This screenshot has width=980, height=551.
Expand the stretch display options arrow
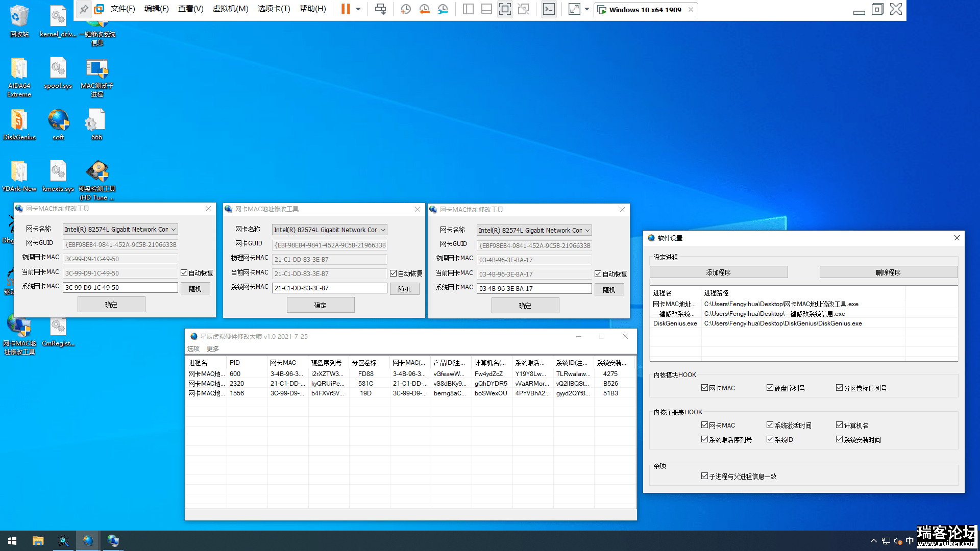click(x=587, y=9)
